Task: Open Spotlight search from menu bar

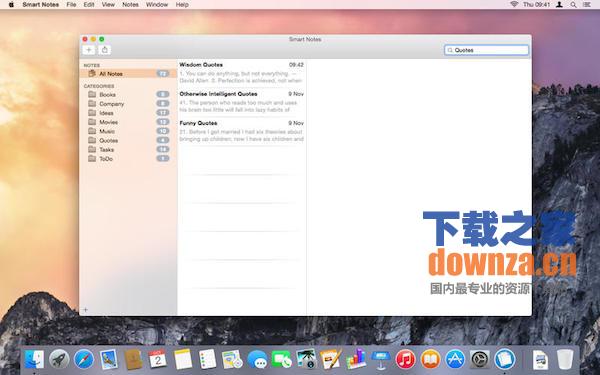Action: pos(573,5)
